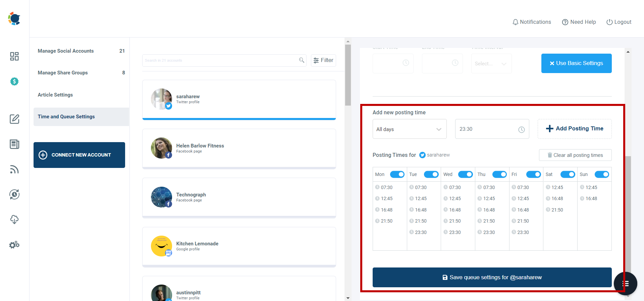Click the faded Start Time field
This screenshot has height=301, width=644.
[x=393, y=63]
